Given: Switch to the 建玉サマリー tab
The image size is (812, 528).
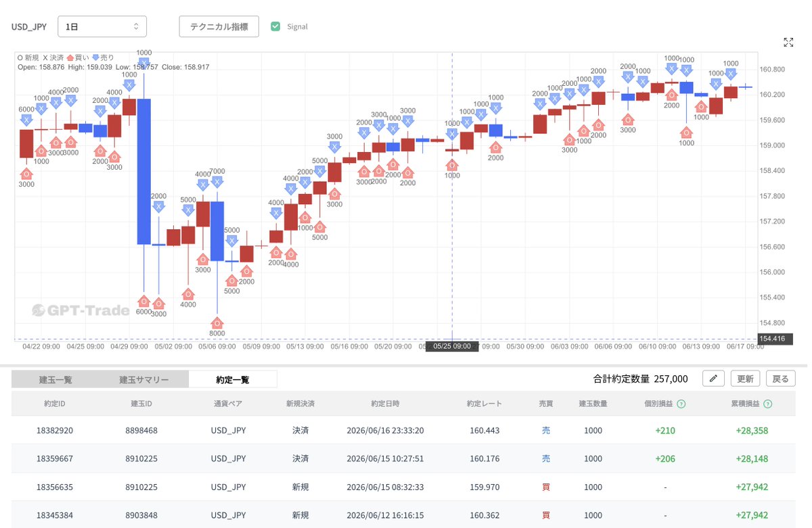Looking at the screenshot, I should click(144, 379).
